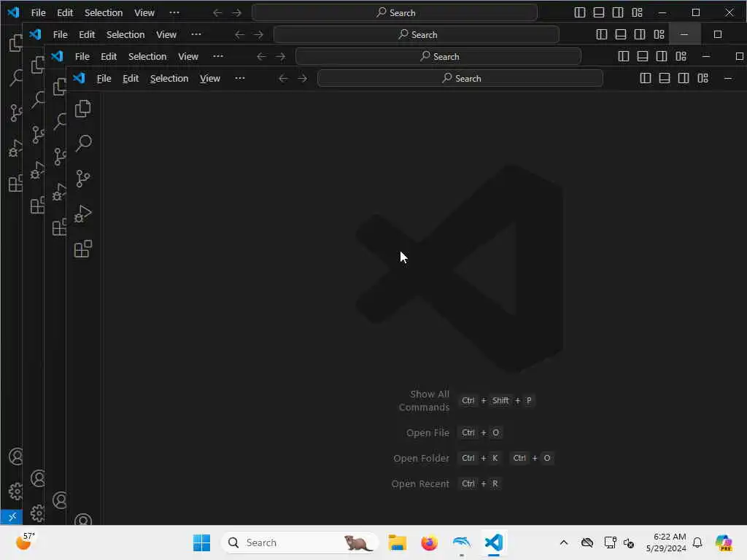The image size is (747, 560).
Task: Open weather widget showing 57°
Action: (x=25, y=542)
